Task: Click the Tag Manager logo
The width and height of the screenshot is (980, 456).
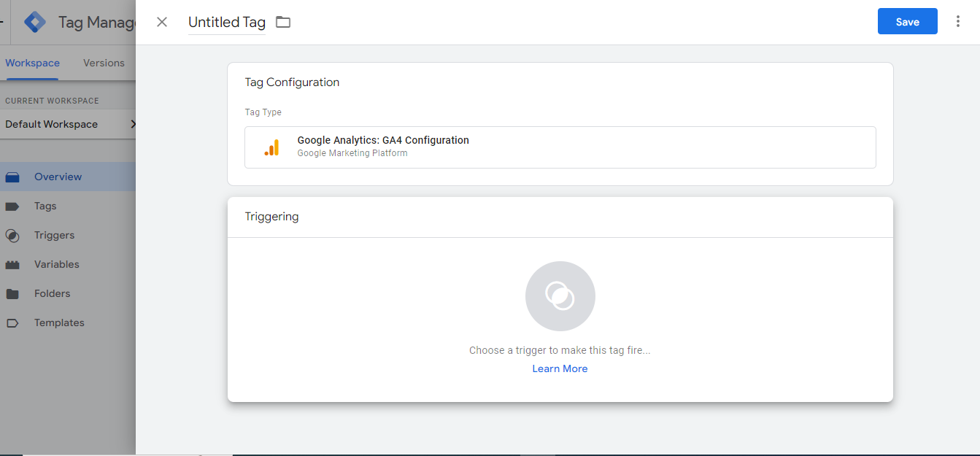Action: (x=35, y=22)
